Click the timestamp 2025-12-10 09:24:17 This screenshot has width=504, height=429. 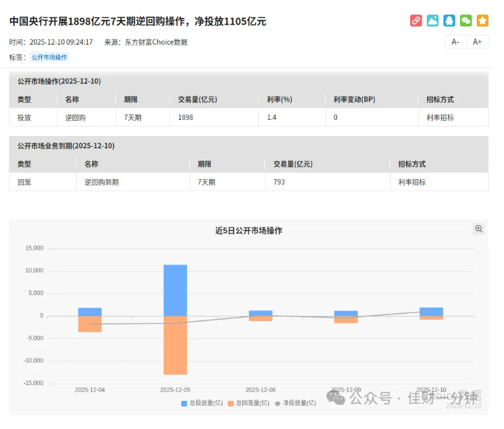(61, 42)
